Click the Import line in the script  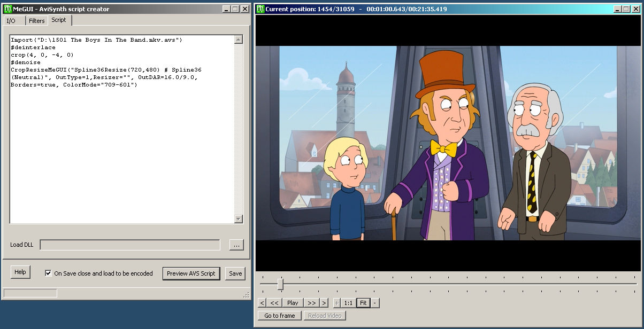[x=97, y=40]
